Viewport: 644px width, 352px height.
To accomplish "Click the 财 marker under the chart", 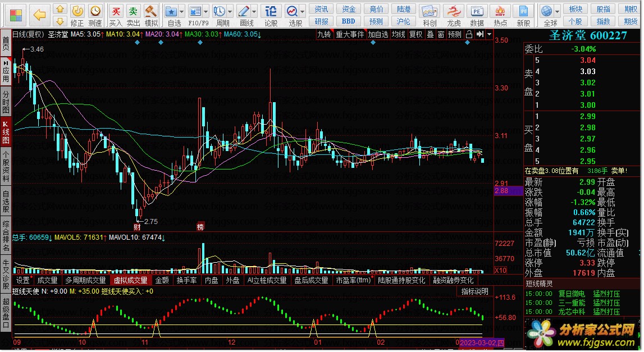I will point(137,227).
